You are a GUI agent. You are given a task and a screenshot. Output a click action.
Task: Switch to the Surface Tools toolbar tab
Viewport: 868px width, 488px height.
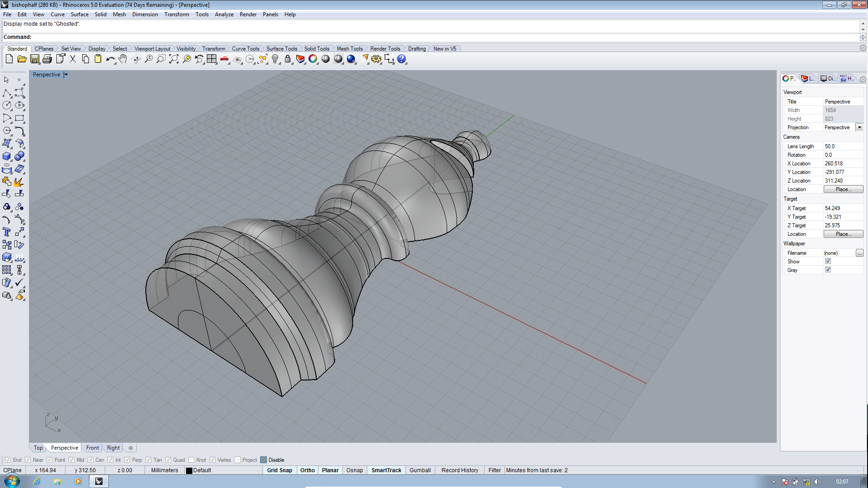(281, 49)
